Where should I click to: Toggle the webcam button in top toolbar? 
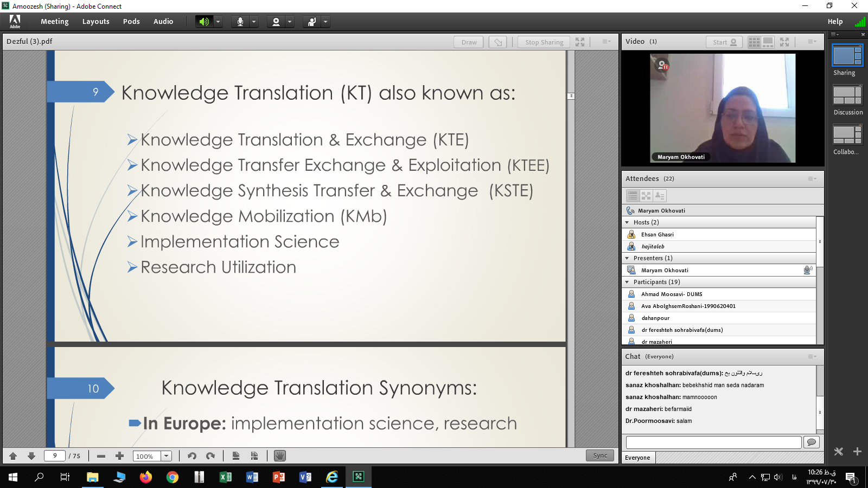(x=276, y=22)
